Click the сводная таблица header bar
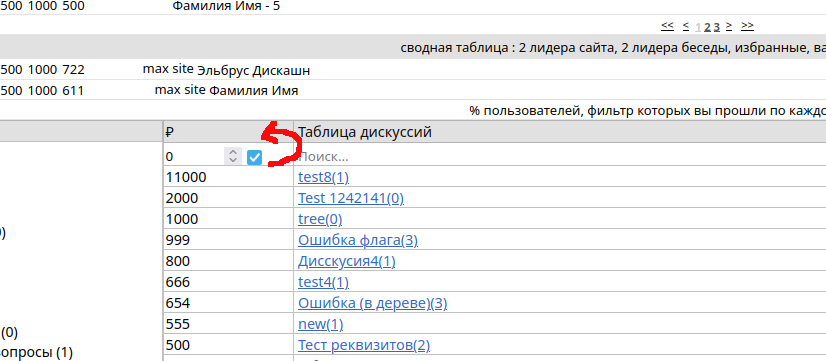The width and height of the screenshot is (826, 361). [x=413, y=48]
